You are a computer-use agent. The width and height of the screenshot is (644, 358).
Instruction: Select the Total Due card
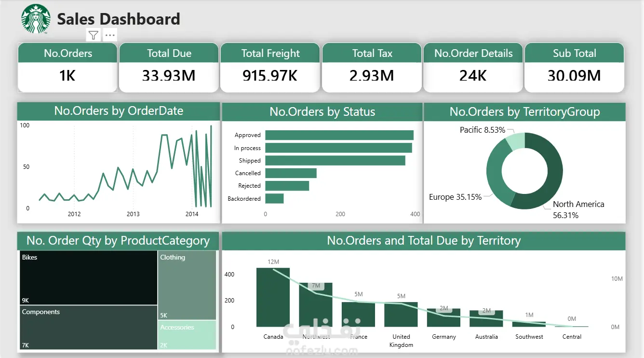[169, 68]
